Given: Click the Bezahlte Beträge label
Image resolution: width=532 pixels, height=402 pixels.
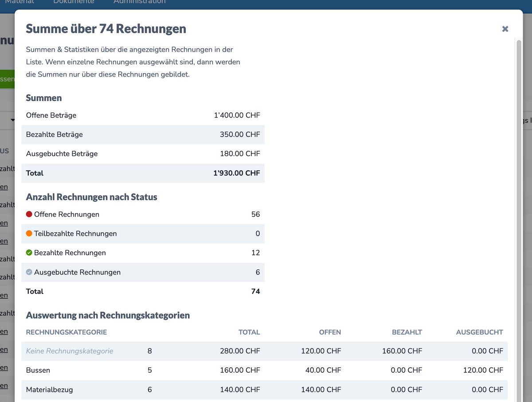Looking at the screenshot, I should (x=55, y=134).
